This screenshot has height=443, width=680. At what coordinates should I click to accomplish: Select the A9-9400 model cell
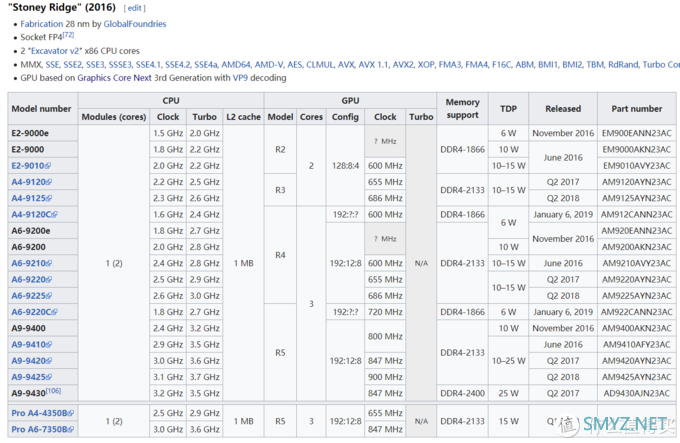42,329
